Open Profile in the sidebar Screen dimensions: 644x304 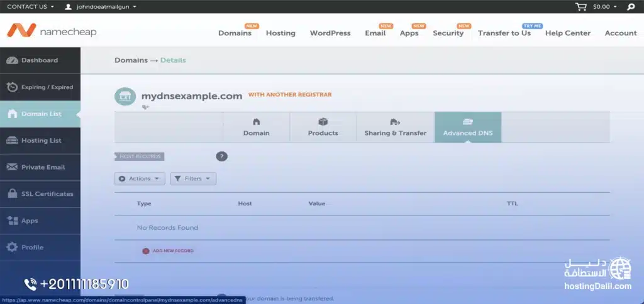pyautogui.click(x=40, y=247)
